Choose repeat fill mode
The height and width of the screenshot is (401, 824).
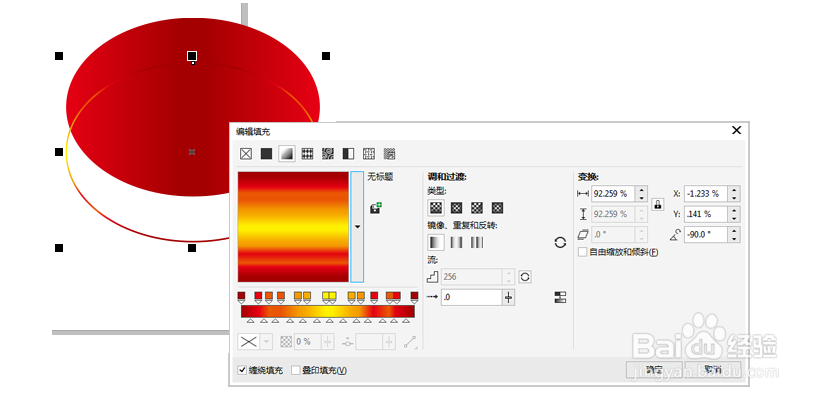pos(477,242)
